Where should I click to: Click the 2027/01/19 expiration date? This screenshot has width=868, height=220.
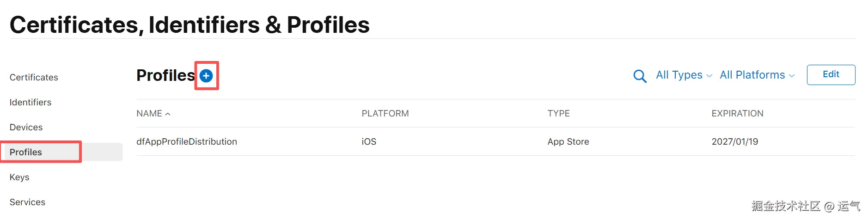pos(735,141)
